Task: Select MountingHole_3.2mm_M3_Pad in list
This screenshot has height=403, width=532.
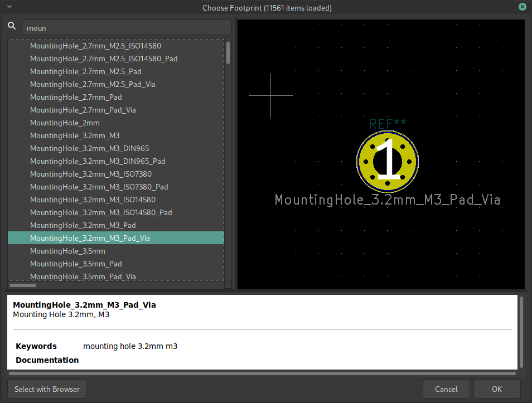Action: click(83, 225)
